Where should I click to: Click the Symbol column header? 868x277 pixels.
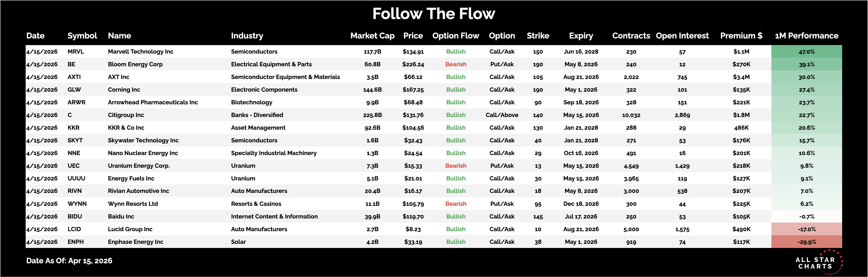coord(82,36)
